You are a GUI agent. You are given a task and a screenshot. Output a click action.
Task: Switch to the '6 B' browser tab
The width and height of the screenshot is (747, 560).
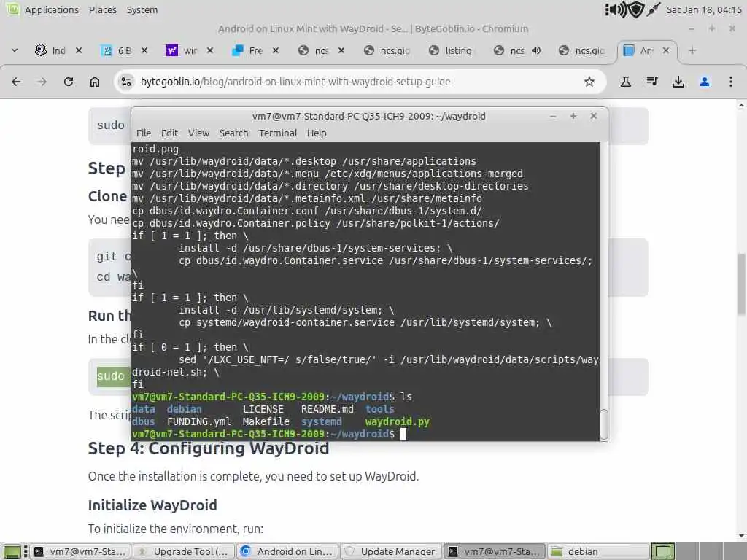point(117,50)
